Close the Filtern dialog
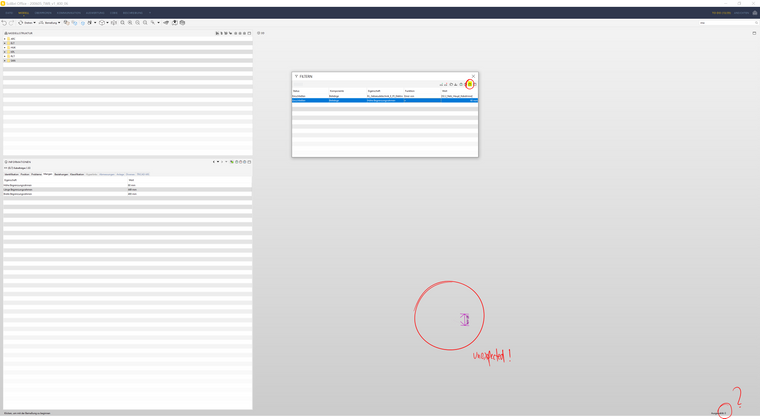The height and width of the screenshot is (419, 760). [x=474, y=76]
